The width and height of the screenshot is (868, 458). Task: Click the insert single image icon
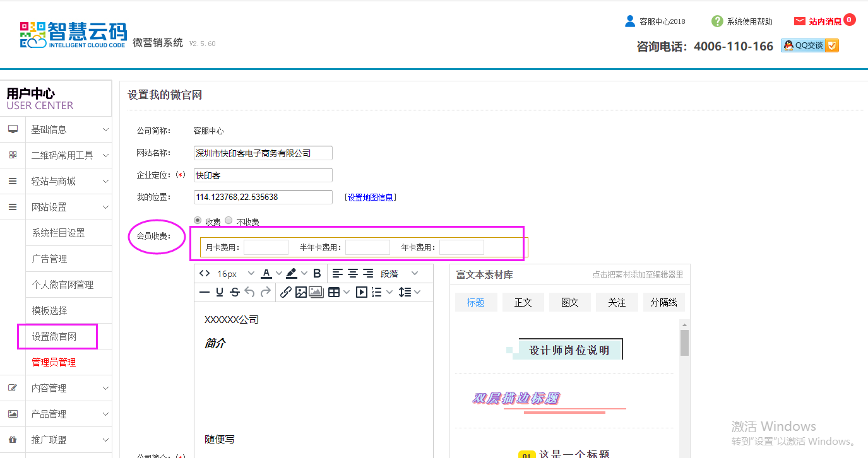(301, 292)
